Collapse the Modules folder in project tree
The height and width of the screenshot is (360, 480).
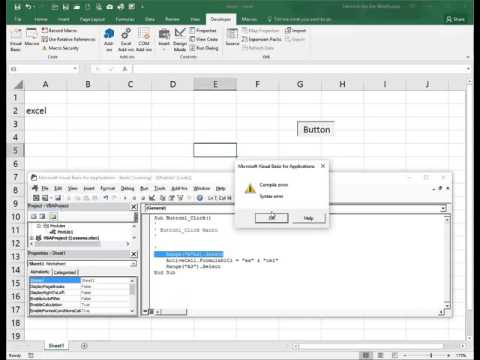click(x=38, y=226)
